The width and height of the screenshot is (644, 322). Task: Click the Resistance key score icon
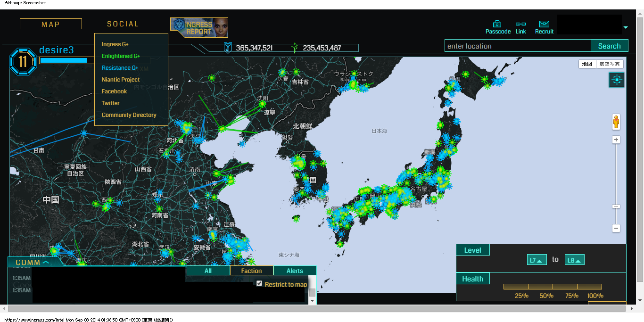[x=228, y=48]
